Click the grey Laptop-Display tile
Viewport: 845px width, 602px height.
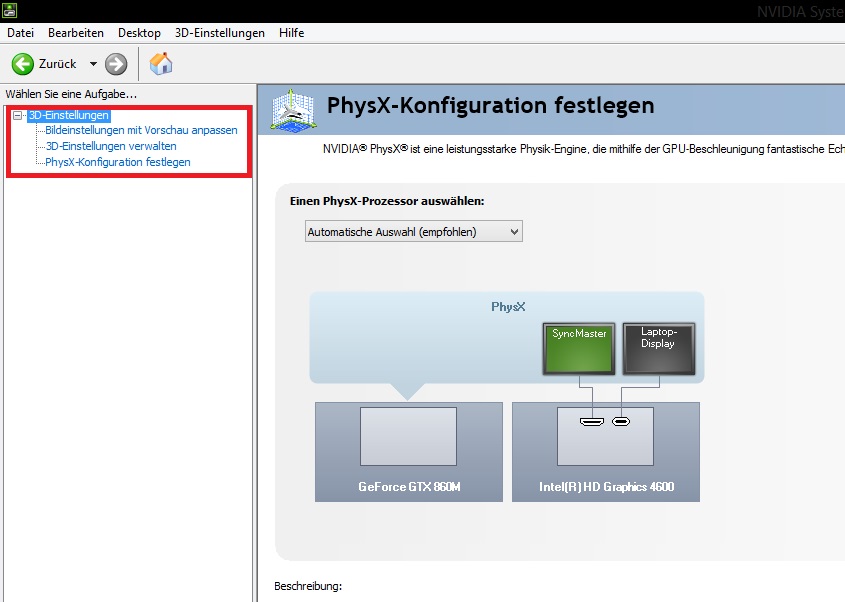(659, 349)
